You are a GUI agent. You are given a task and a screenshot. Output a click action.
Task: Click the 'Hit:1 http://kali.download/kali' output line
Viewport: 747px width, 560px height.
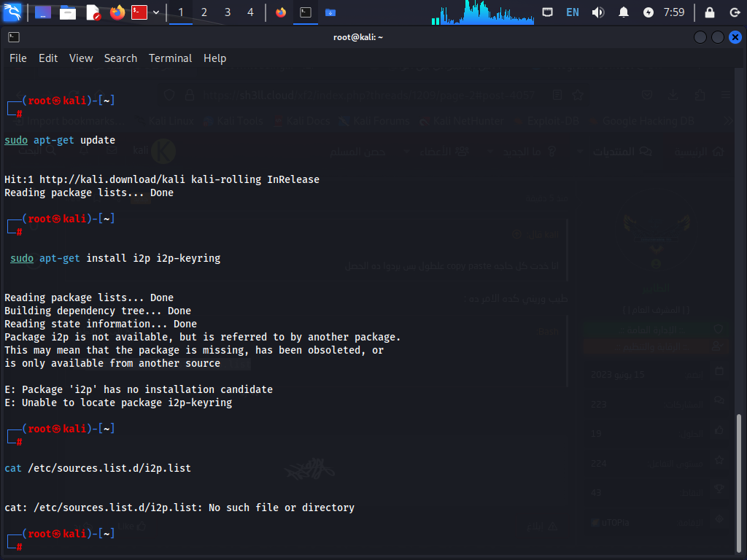point(162,179)
